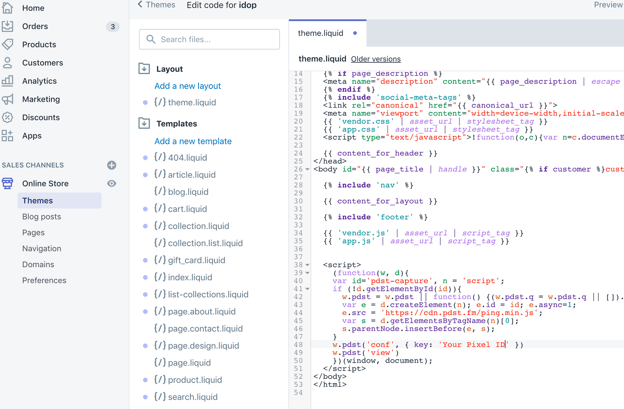The width and height of the screenshot is (624, 409).
Task: Click the back chevron next to Themes
Action: coord(140,4)
